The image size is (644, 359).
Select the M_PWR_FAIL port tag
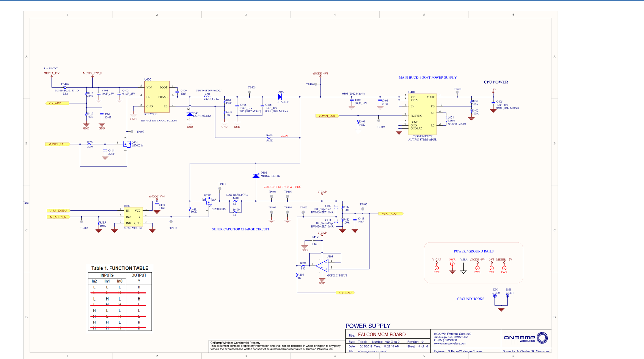tap(58, 144)
